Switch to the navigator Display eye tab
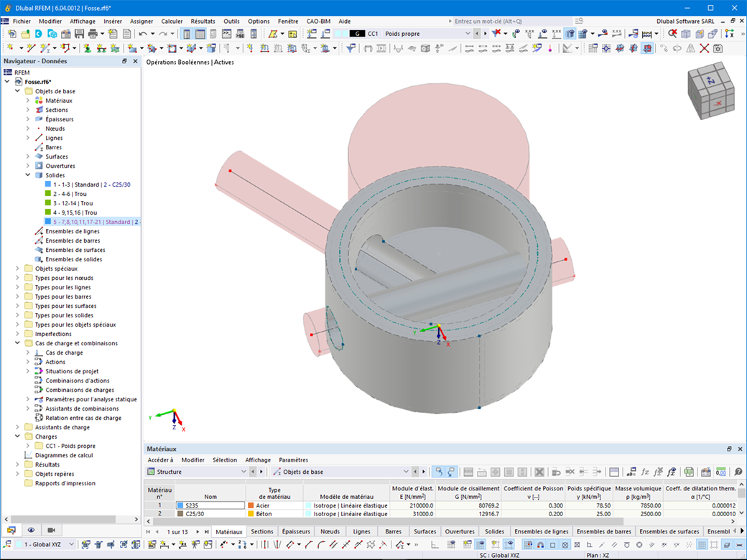The height and width of the screenshot is (560, 747). 31,530
